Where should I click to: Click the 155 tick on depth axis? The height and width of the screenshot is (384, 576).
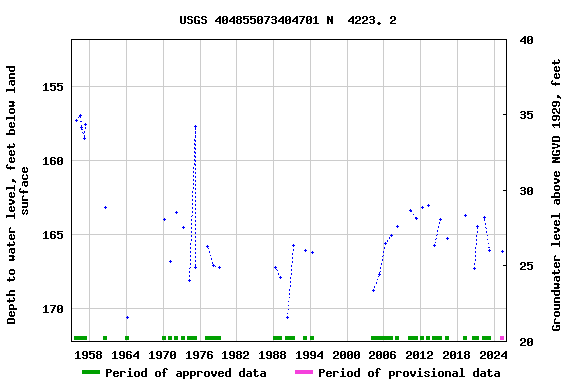53,87
